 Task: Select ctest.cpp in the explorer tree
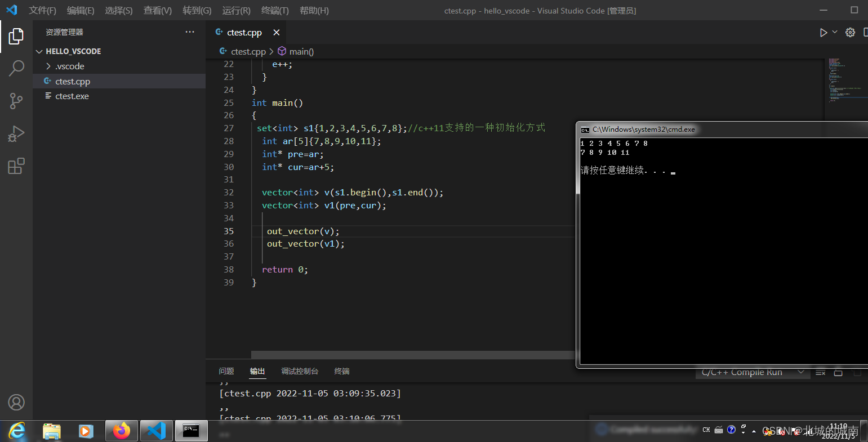119,81
